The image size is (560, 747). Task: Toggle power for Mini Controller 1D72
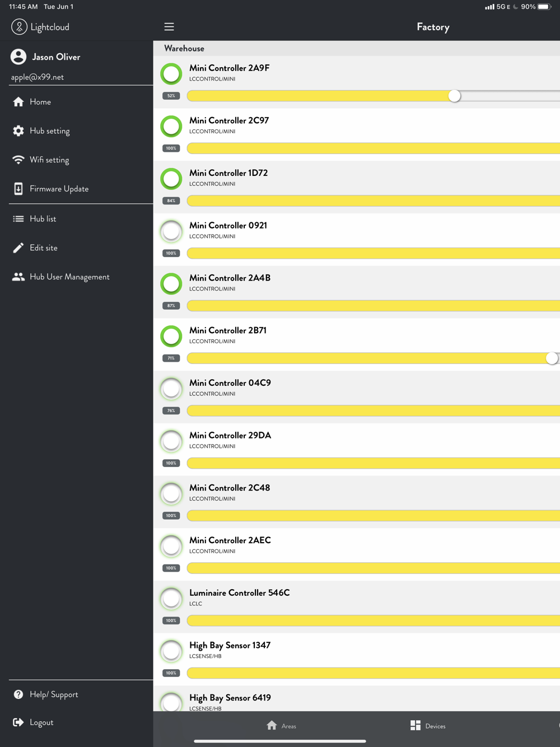pos(171,179)
